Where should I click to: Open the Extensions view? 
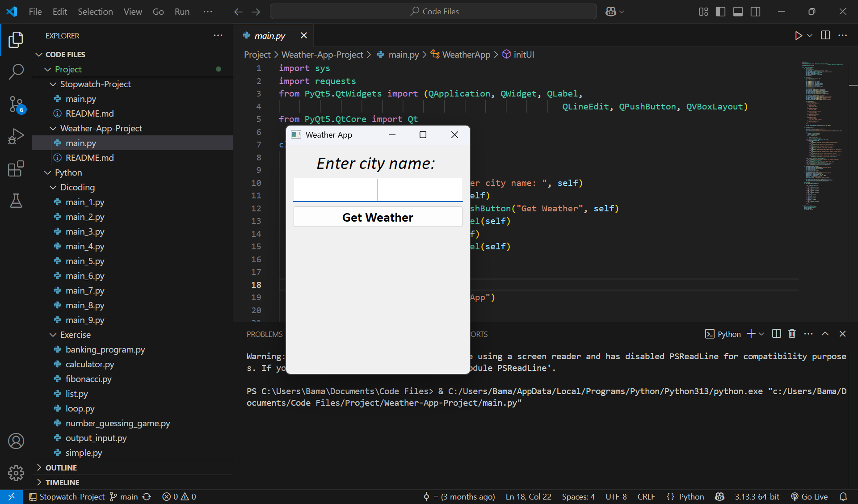16,169
